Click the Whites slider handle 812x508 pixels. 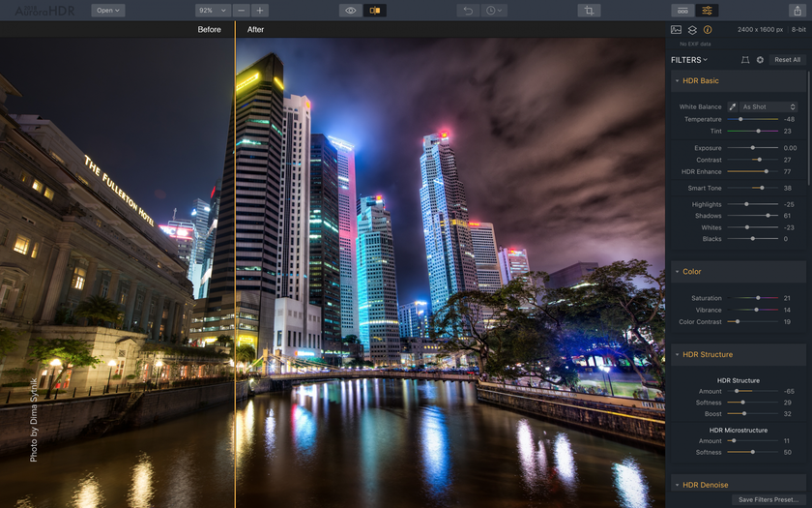(746, 227)
